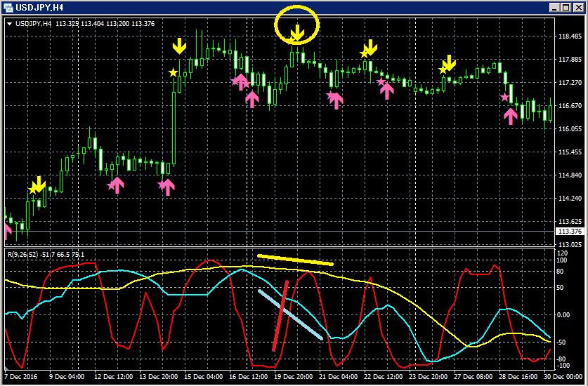
Task: Click the 117.885 price axis label
Action: coord(569,59)
